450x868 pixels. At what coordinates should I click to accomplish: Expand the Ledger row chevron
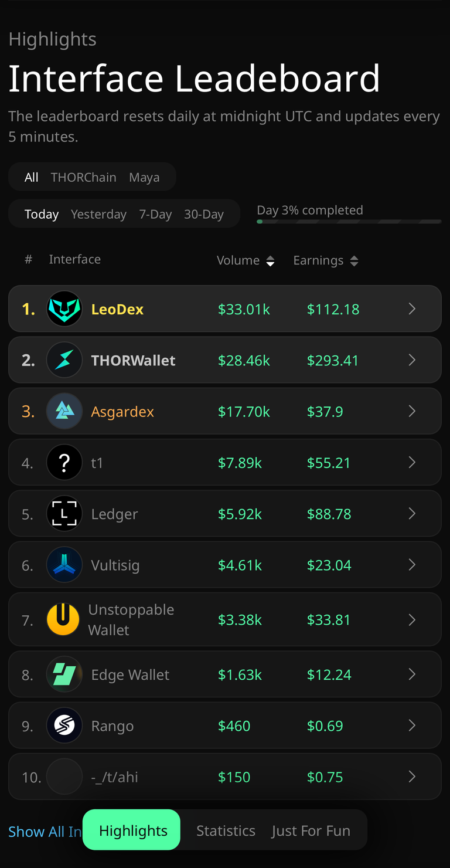pyautogui.click(x=412, y=514)
